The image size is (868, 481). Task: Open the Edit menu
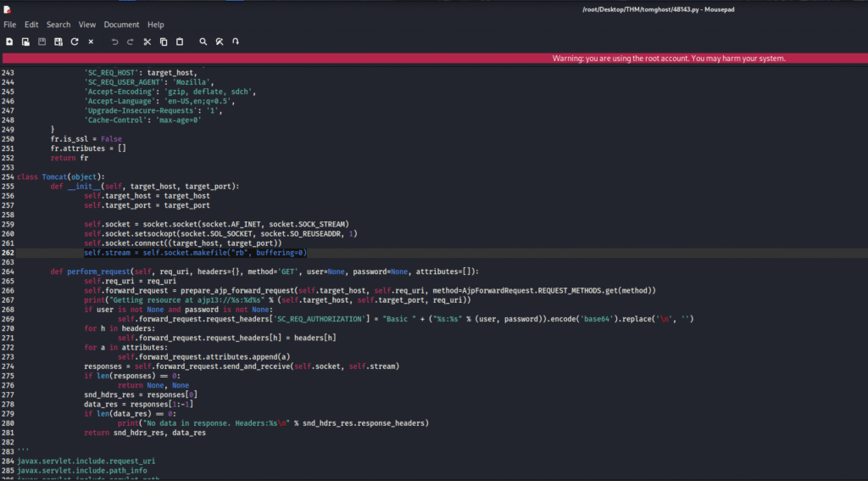31,25
